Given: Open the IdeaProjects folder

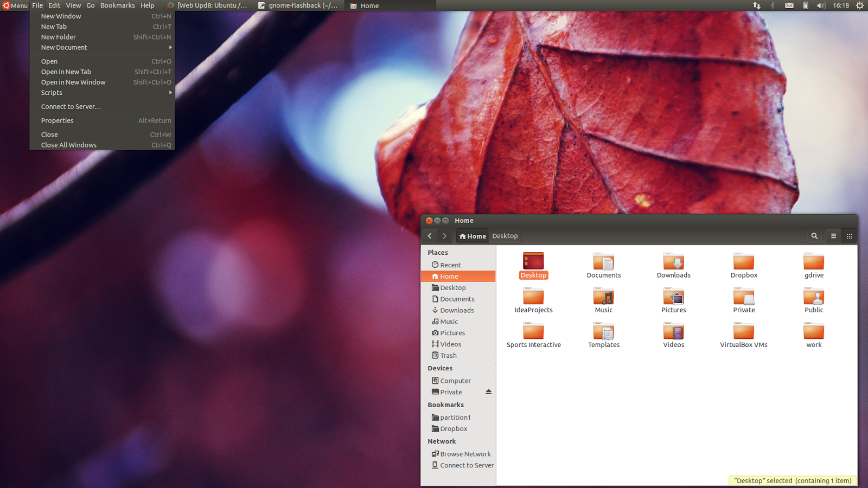Looking at the screenshot, I should click(534, 298).
